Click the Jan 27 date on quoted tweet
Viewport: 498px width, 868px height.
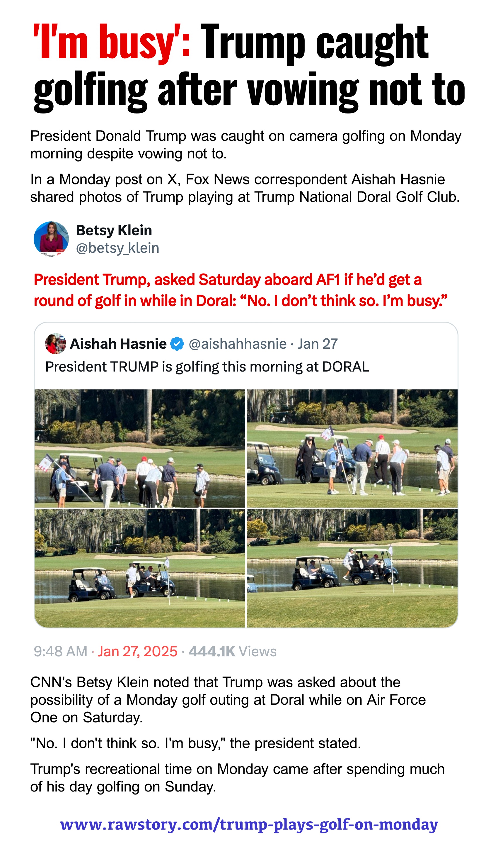(318, 344)
